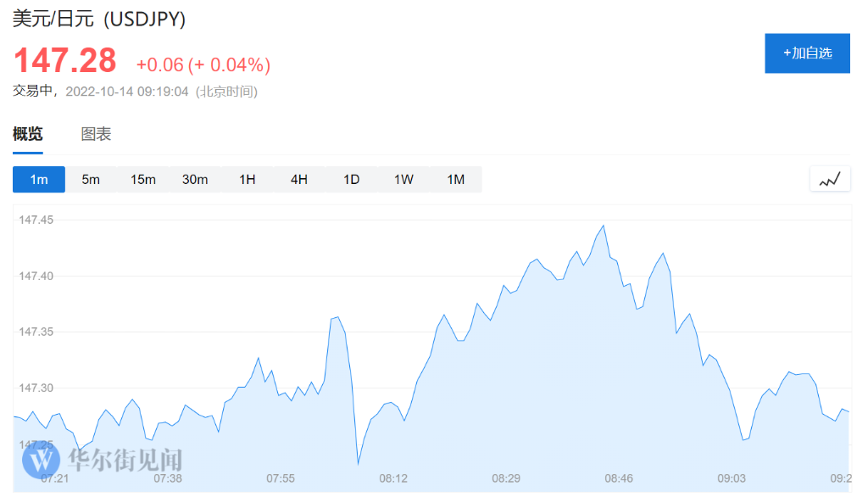Switch chart to 30m interval

(195, 179)
